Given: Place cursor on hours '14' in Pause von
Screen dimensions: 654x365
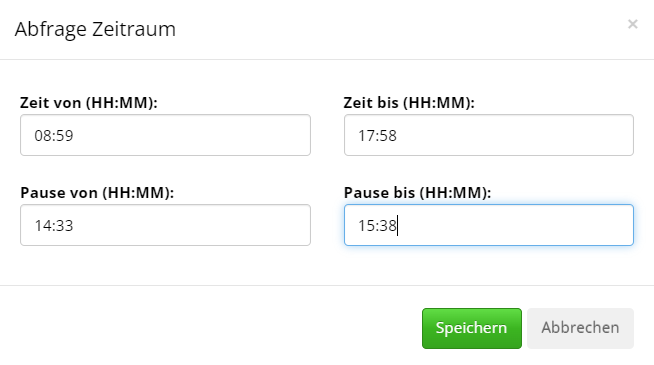Looking at the screenshot, I should tap(42, 226).
